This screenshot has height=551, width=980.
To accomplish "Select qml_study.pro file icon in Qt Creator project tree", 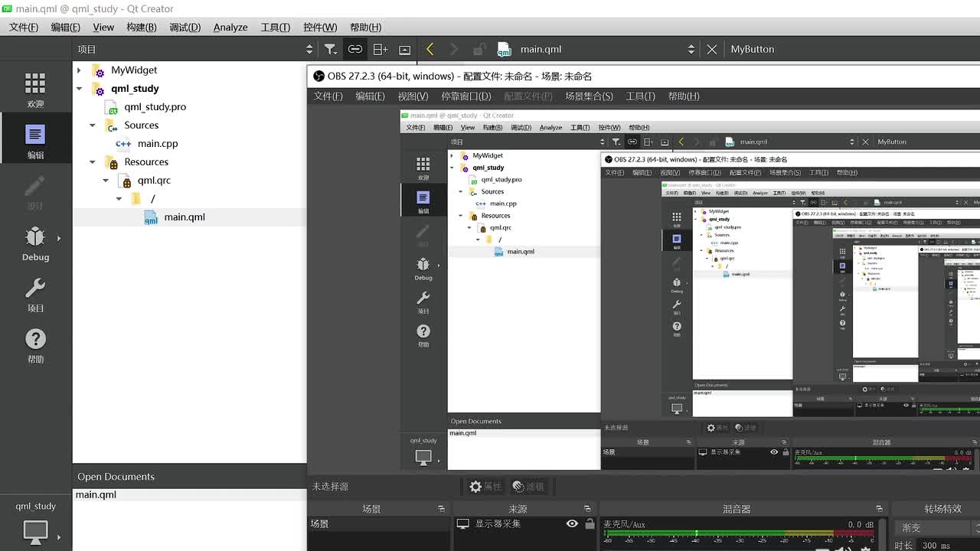I will click(112, 107).
